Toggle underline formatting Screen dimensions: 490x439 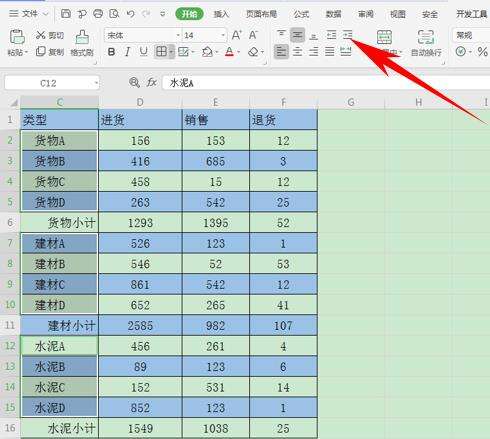point(143,52)
